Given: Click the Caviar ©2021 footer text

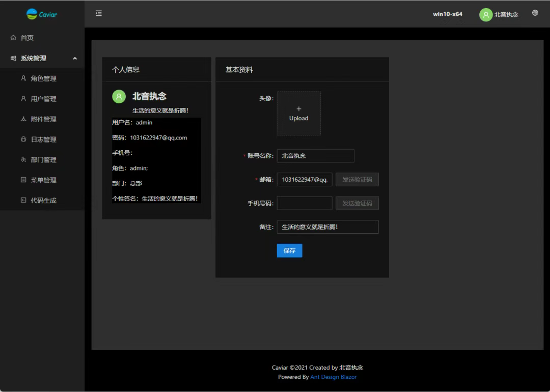Looking at the screenshot, I should coord(317,368).
